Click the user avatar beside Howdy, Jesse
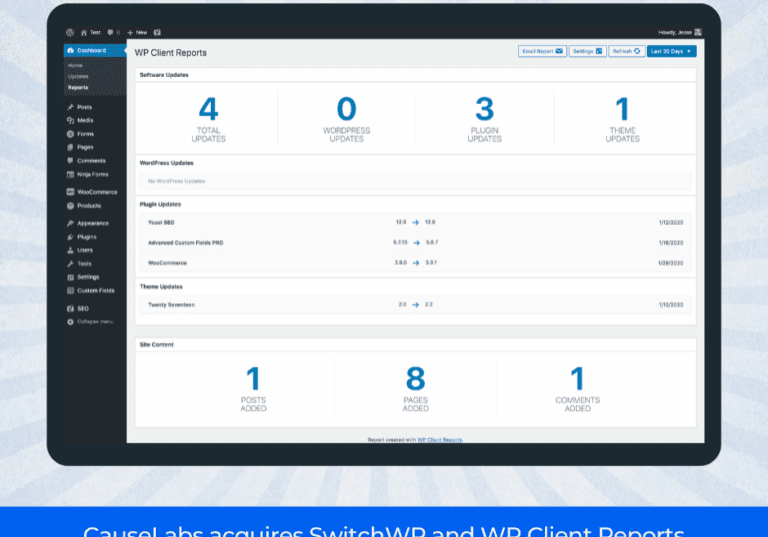768x537 pixels. tap(698, 32)
